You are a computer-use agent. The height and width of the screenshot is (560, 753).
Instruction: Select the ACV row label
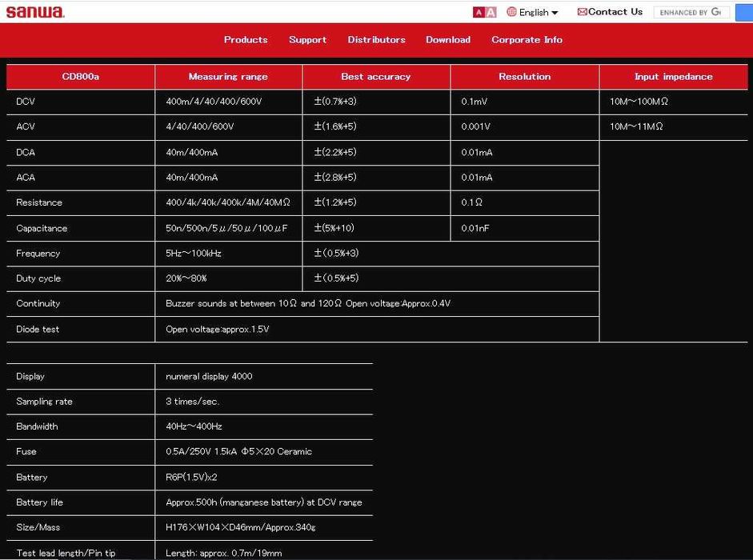tap(26, 126)
